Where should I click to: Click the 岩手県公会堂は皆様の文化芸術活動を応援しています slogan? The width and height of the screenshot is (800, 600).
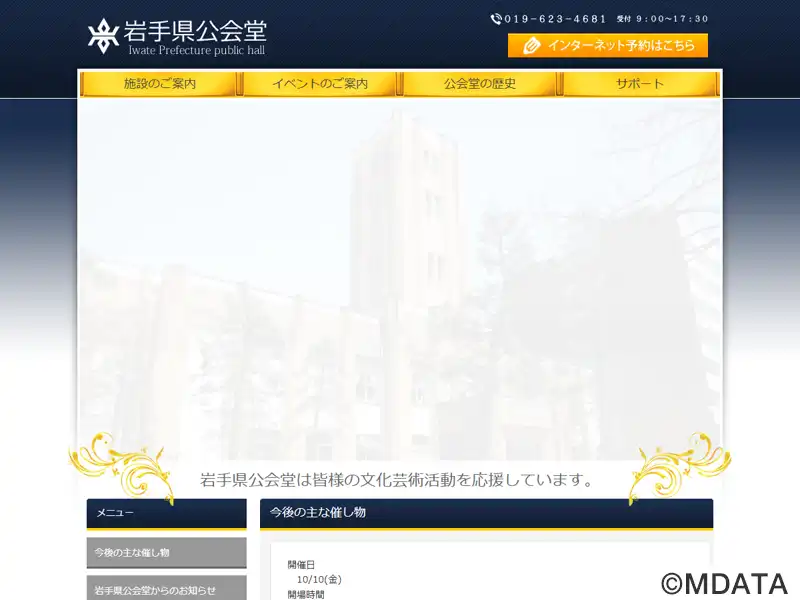[x=397, y=480]
